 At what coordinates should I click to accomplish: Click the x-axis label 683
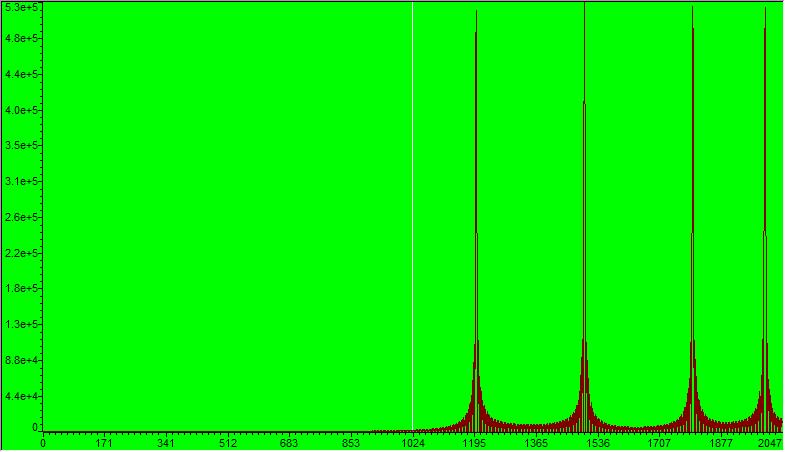pyautogui.click(x=289, y=442)
